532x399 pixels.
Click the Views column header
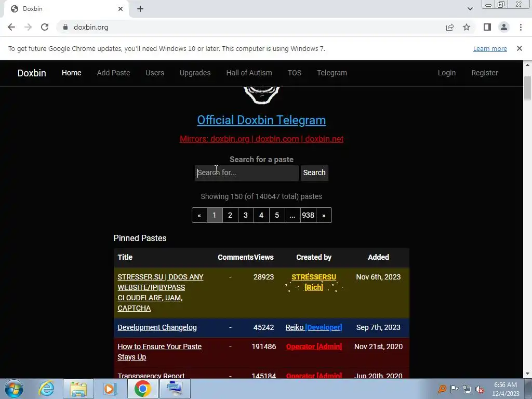pos(263,257)
